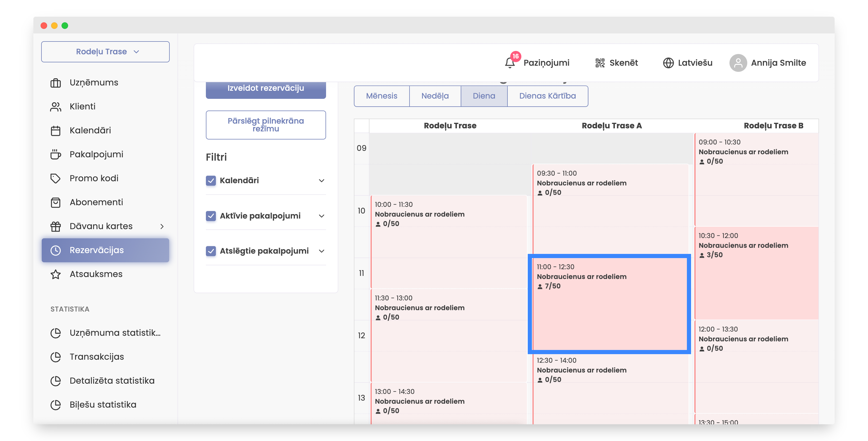Viewport: 868px width, 441px height.
Task: Click the Pakalpojumi cup icon
Action: click(x=56, y=155)
